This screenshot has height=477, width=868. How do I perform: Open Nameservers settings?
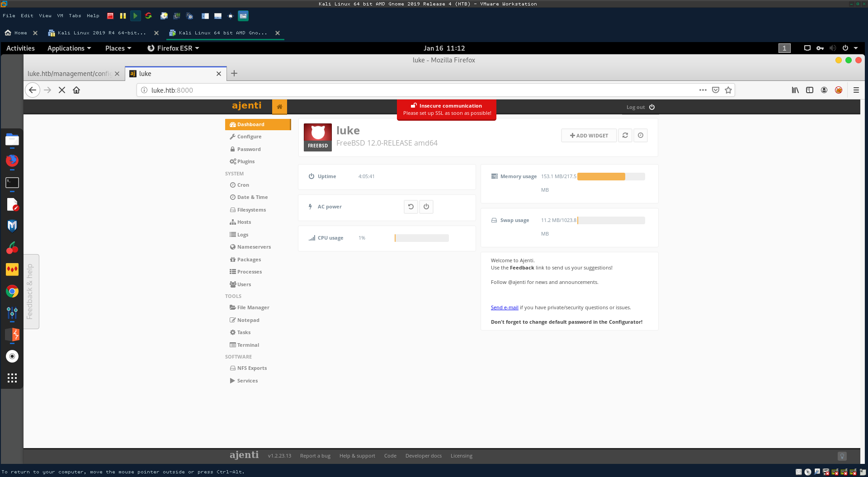250,247
